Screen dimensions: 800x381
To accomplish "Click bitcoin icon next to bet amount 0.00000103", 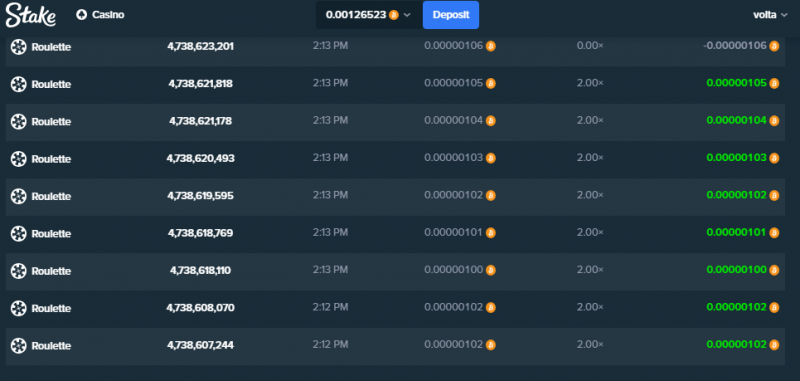I will [x=491, y=158].
